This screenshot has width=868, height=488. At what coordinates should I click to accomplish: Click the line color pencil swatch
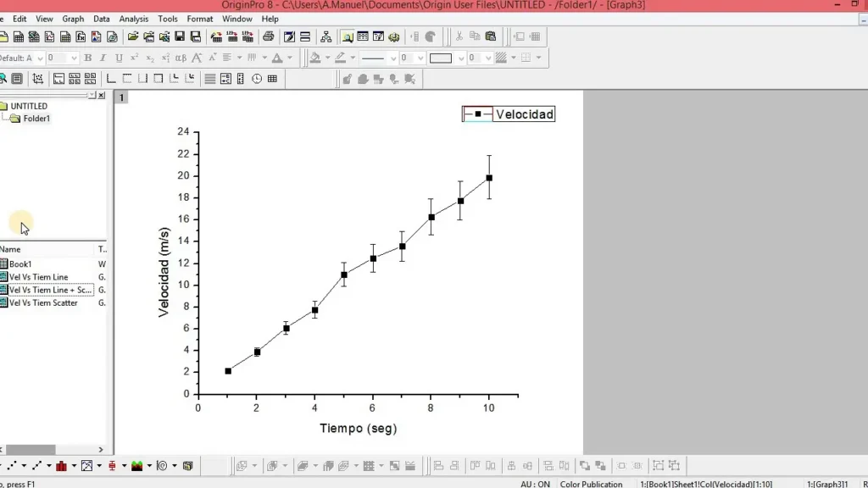340,58
